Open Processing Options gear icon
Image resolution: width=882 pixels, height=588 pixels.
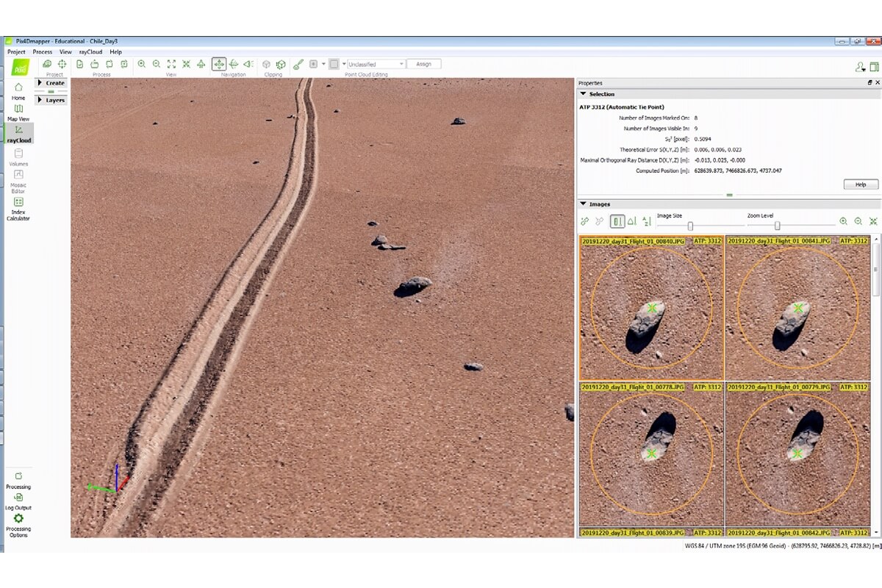pos(18,525)
